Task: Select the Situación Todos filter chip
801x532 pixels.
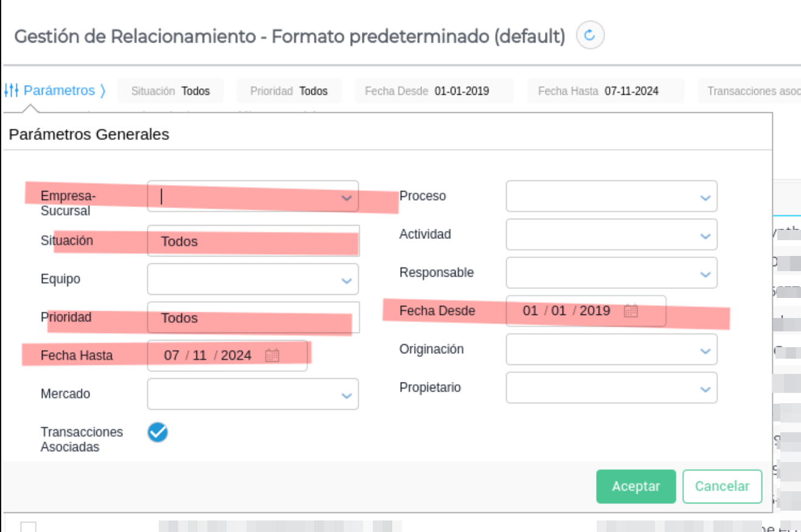Action: 171,91
